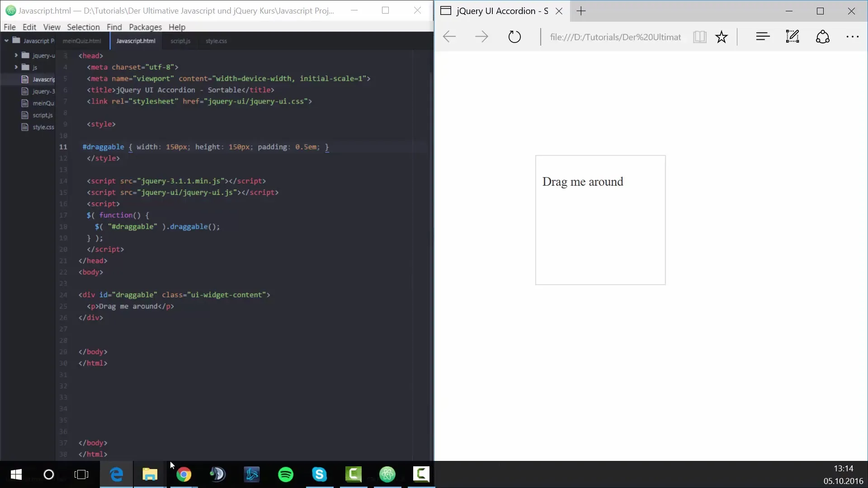Open the View menu in Atom
The width and height of the screenshot is (868, 488).
52,27
